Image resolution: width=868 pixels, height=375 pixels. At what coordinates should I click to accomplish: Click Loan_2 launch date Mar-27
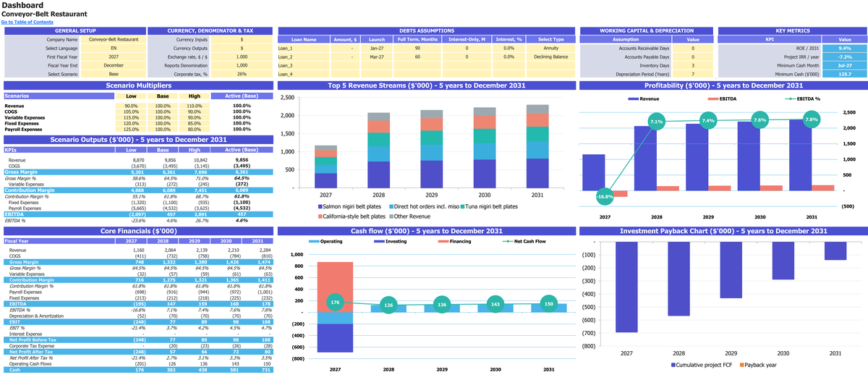click(x=377, y=56)
